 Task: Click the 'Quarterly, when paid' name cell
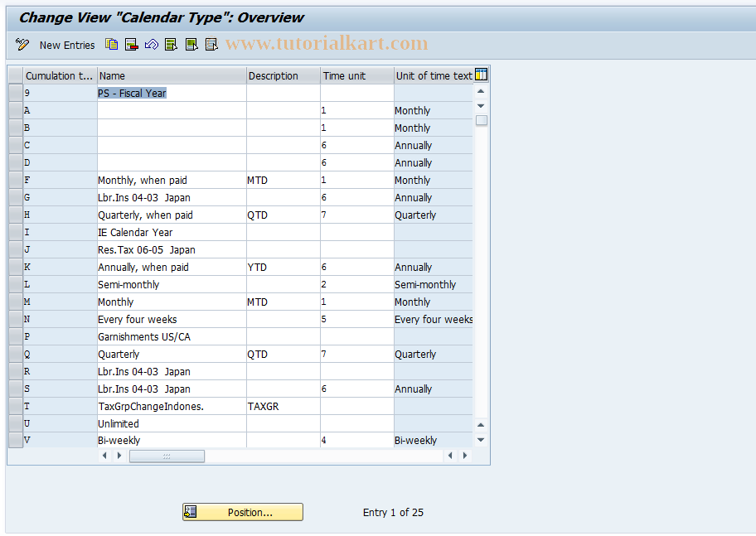[172, 215]
